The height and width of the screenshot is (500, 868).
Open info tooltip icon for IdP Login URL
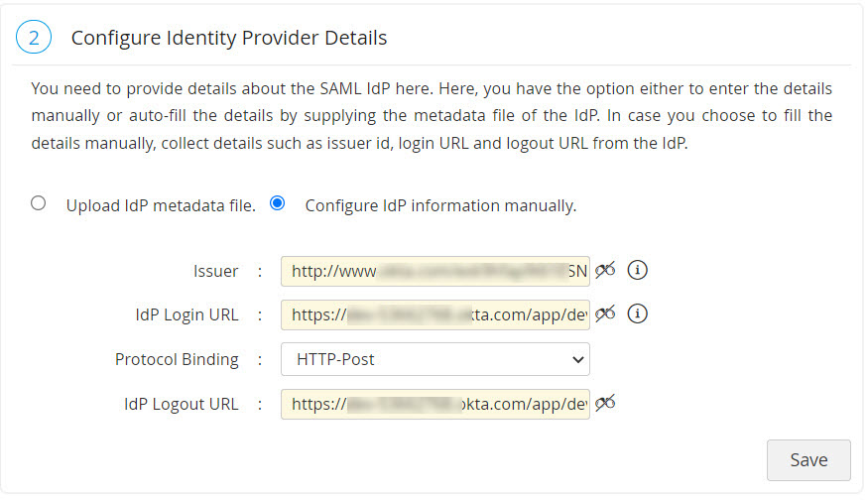(638, 313)
